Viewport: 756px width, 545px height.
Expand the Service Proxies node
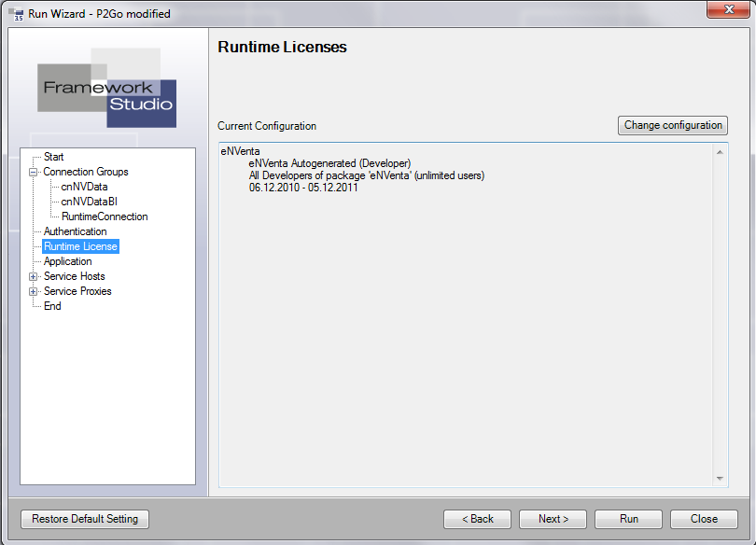(x=33, y=291)
